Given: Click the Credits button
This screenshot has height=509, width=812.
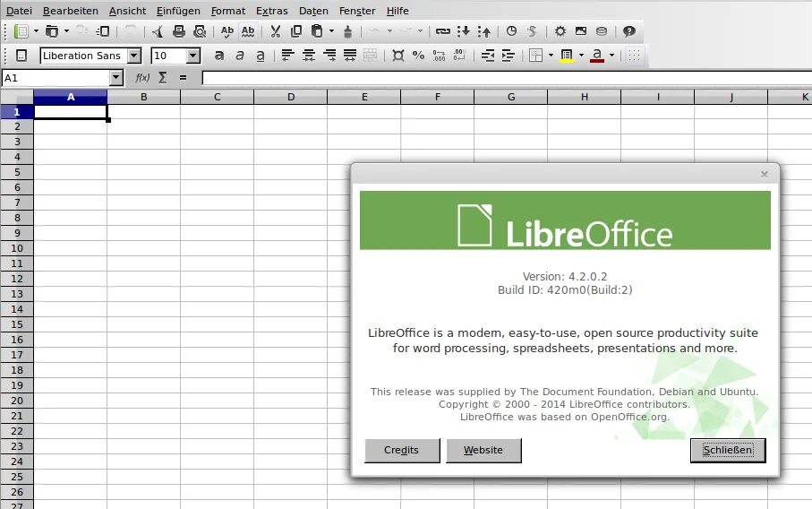Looking at the screenshot, I should (402, 451).
